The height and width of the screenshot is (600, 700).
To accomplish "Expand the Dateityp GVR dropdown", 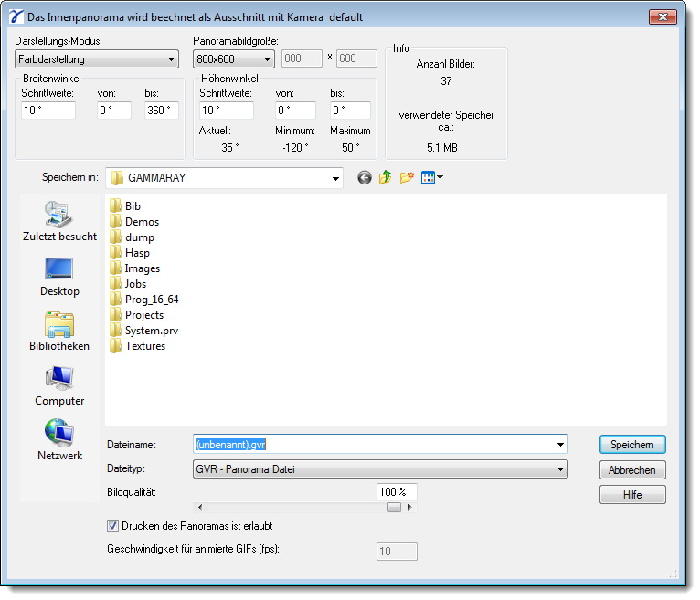I will (380, 469).
